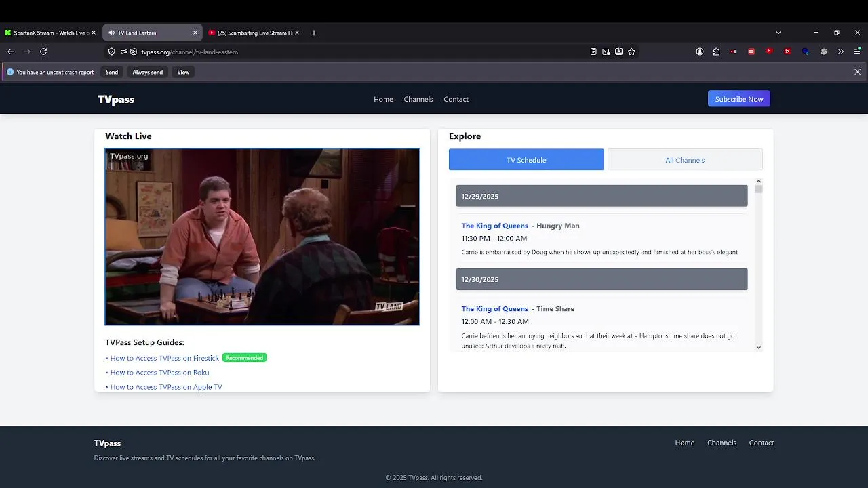The height and width of the screenshot is (488, 868).
Task: Open The King of Queens Time Share link
Action: point(494,309)
